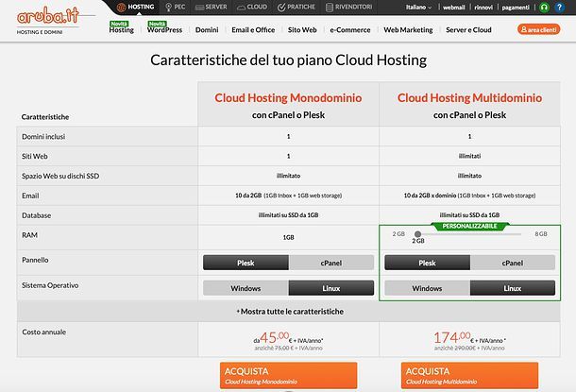Select cPanel panel for Monodominio plan
This screenshot has width=576, height=392.
(x=331, y=263)
